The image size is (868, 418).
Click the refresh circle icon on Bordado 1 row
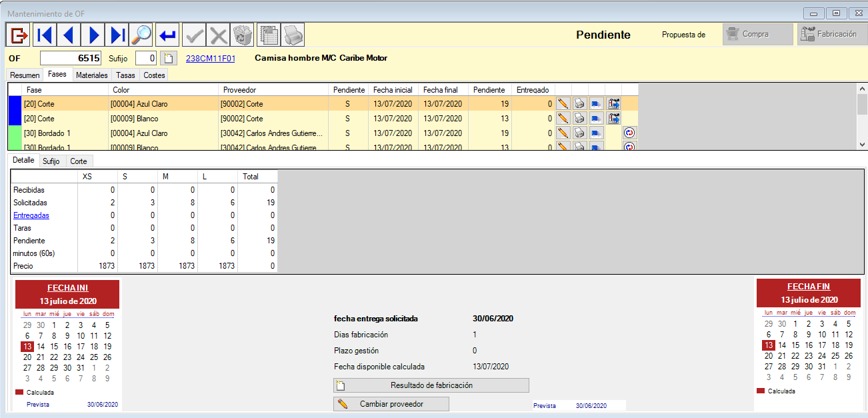point(629,133)
